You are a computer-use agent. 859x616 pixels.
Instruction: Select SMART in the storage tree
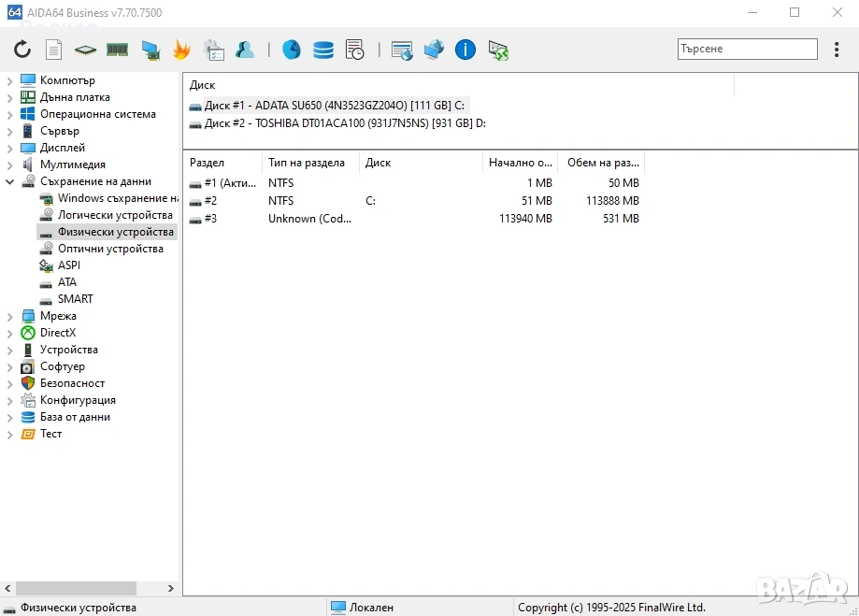(75, 299)
